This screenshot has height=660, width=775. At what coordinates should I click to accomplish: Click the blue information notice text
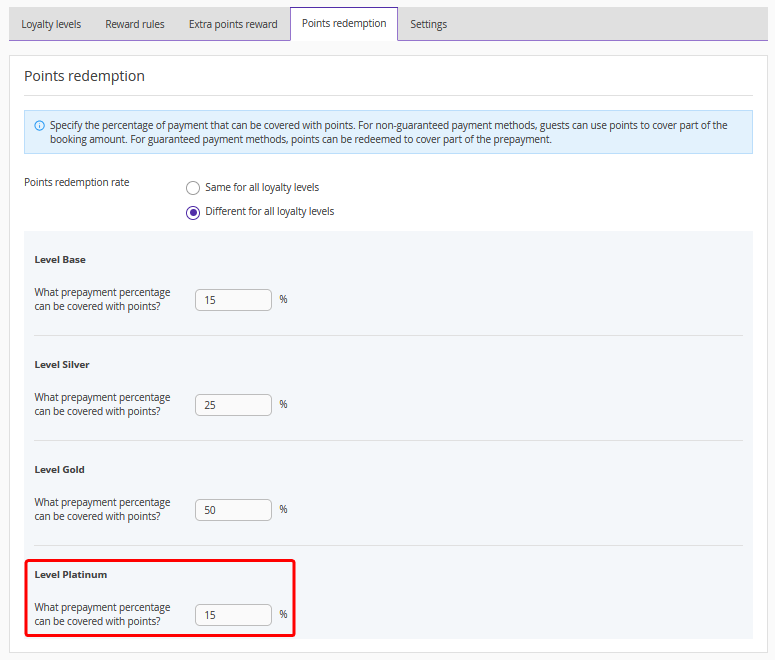point(390,132)
